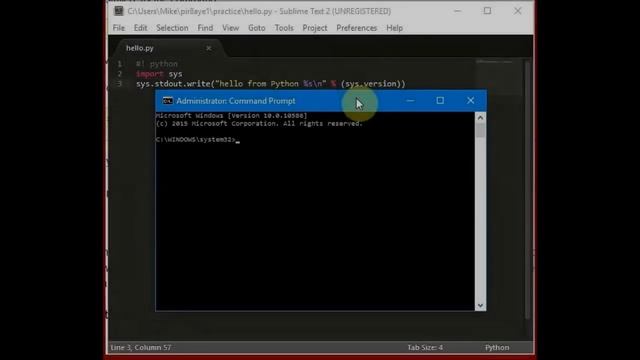Minimize the Sublime Text window
640x360 pixels.
click(x=458, y=11)
